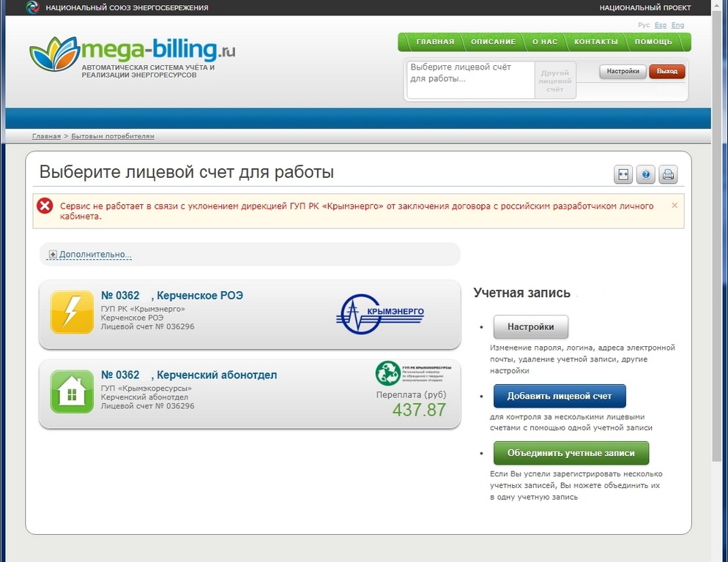728x562 pixels.
Task: Open the Контакты menu tab
Action: [595, 42]
